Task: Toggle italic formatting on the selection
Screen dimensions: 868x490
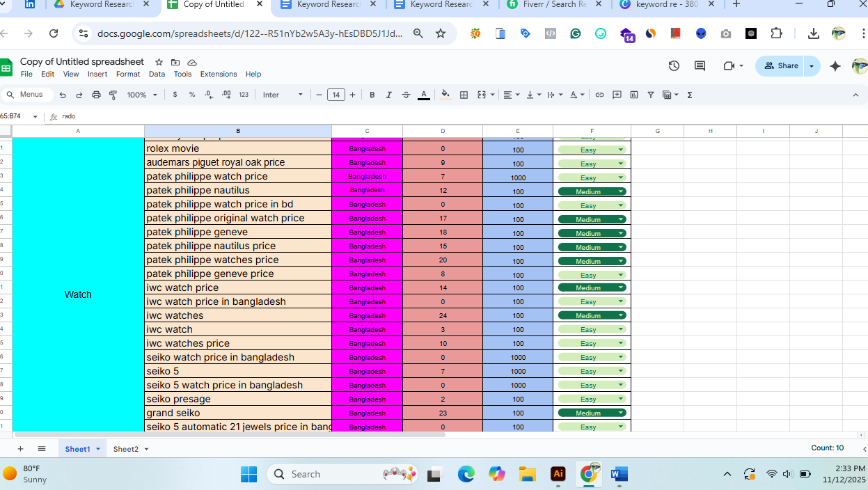Action: [x=388, y=95]
